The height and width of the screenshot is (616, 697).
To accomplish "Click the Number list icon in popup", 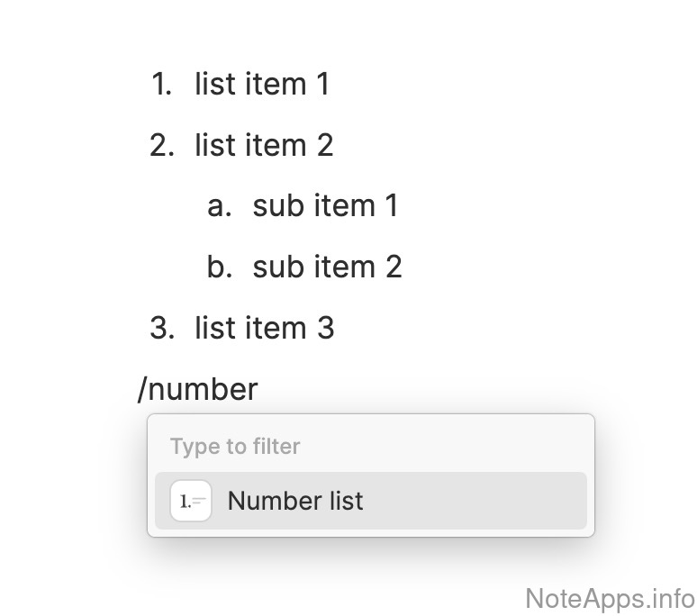I will [x=191, y=501].
